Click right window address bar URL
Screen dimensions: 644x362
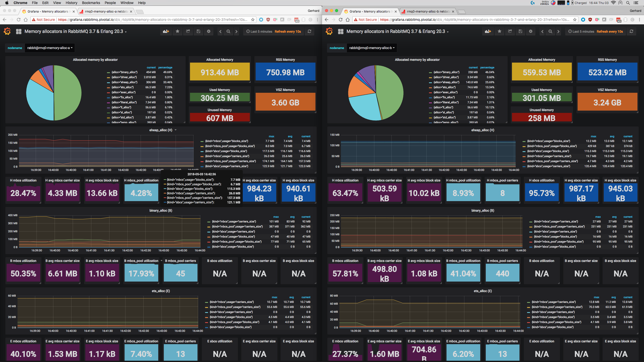[474, 20]
